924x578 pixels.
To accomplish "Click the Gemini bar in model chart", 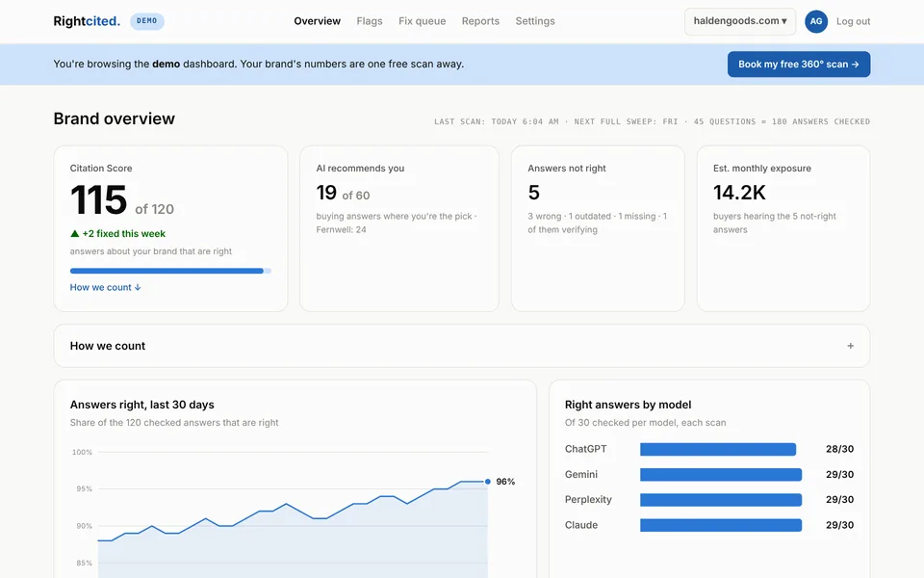I will tap(721, 474).
